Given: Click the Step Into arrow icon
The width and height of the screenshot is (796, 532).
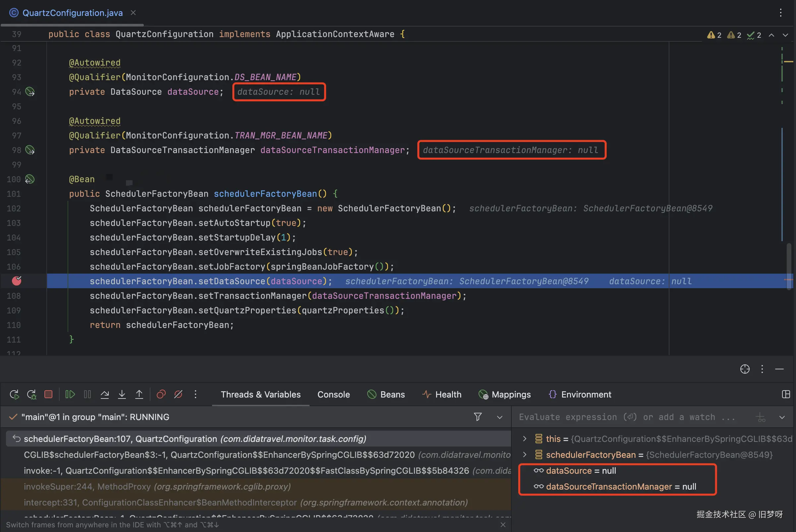Looking at the screenshot, I should (122, 394).
